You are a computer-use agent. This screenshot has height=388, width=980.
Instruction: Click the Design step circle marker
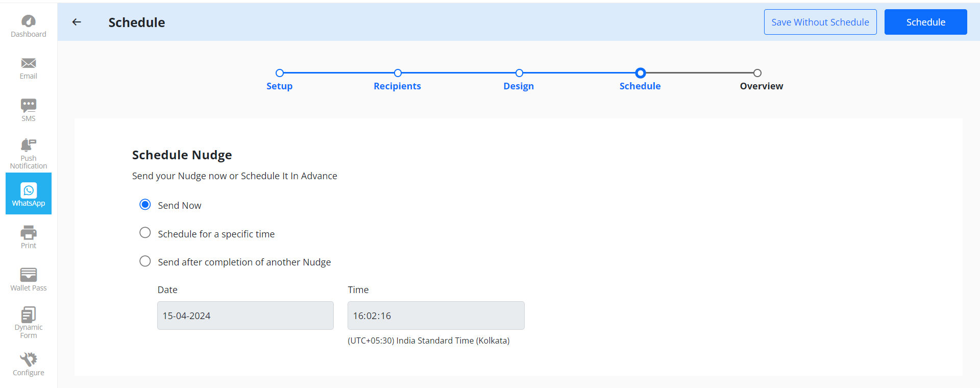pos(519,73)
